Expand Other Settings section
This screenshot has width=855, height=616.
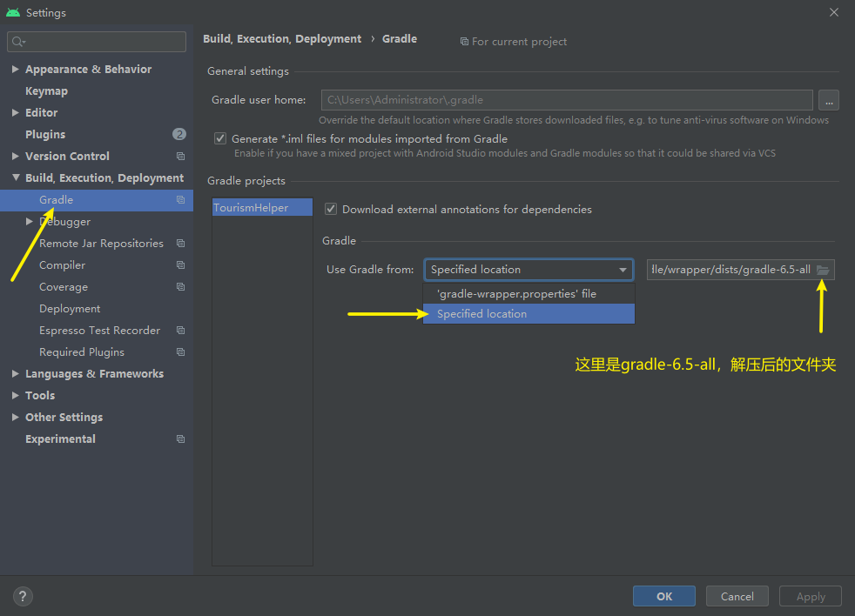[16, 418]
